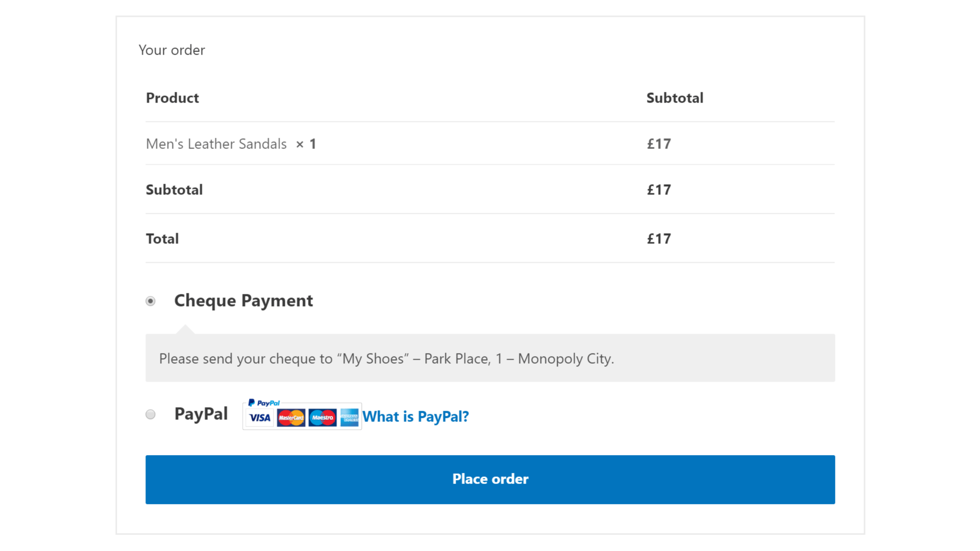The image size is (980, 551).
Task: Click the £17 total amount
Action: point(659,239)
